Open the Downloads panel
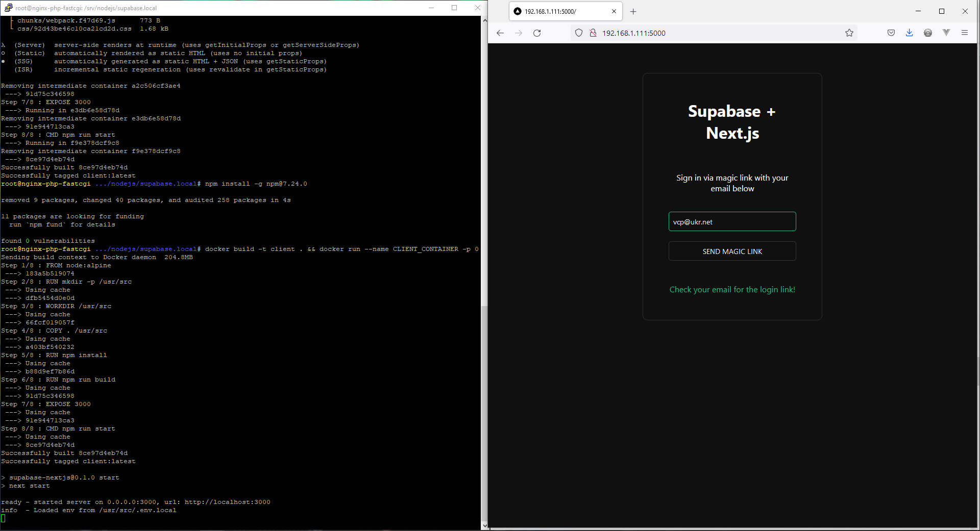The height and width of the screenshot is (531, 980). coord(909,32)
